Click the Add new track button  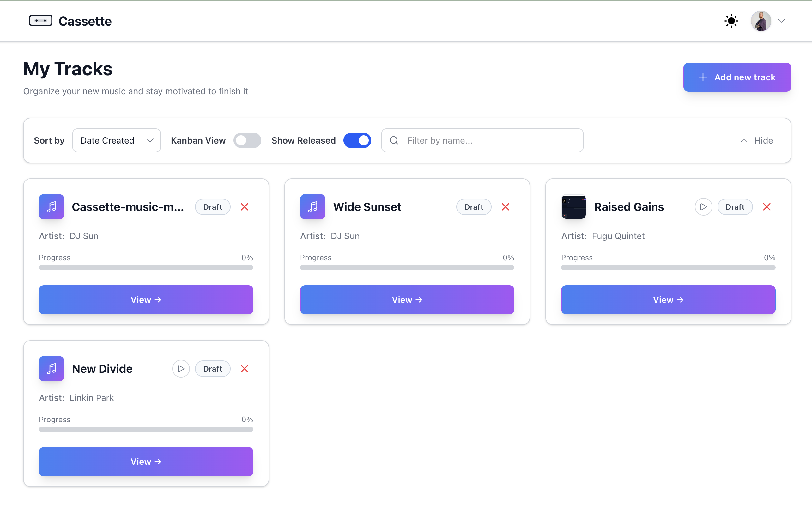(737, 77)
